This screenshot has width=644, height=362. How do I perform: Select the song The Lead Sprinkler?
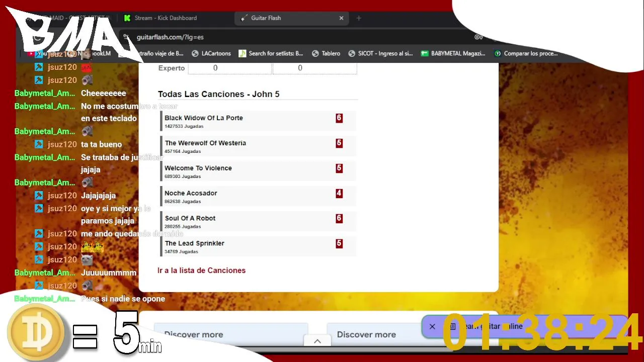pos(258,246)
